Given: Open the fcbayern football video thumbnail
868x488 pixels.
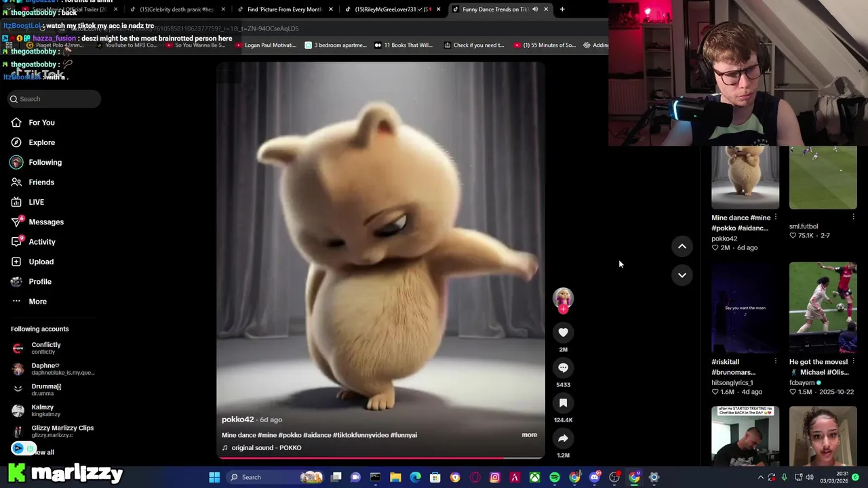Looking at the screenshot, I should [823, 308].
